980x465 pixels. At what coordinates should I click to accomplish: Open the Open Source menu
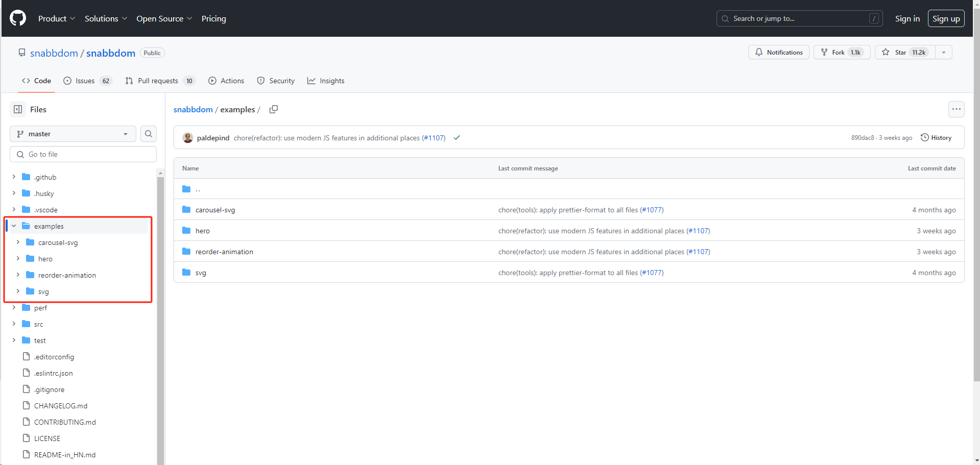[164, 18]
